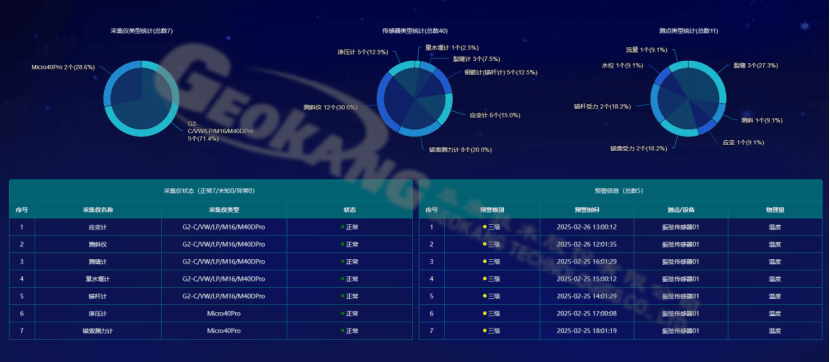
Task: Click the '预警信息 (总数5)' table title
Action: click(620, 191)
